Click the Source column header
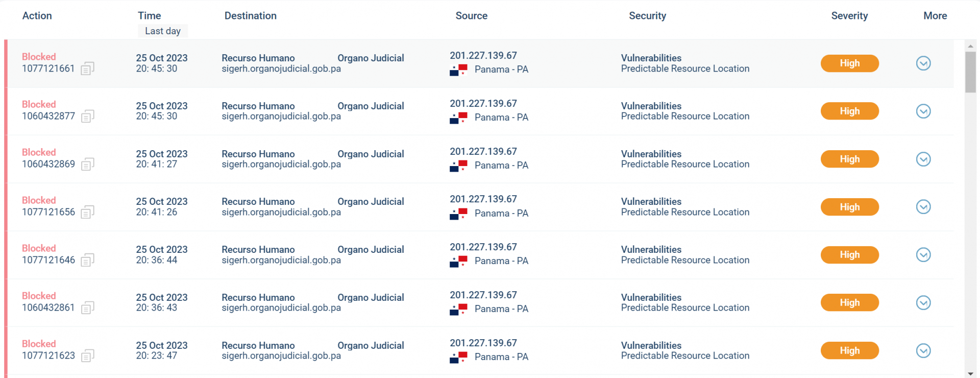Screen dimensions: 980x378 click(472, 16)
